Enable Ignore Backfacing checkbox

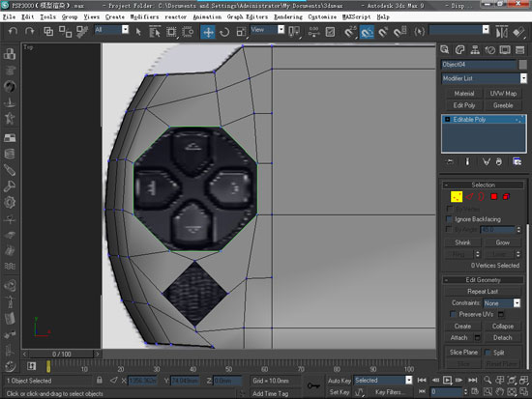[x=449, y=219]
